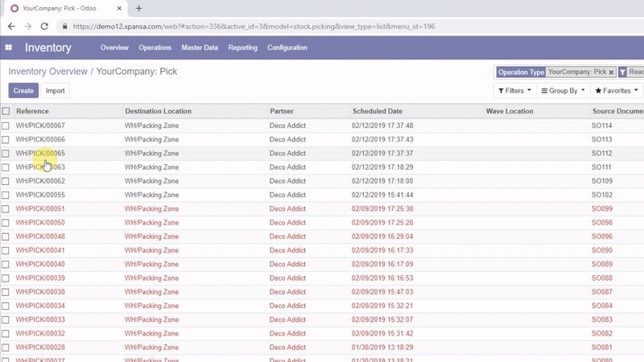Screen dimensions: 644x362
Task: Open the Configuration menu
Action: (287, 47)
